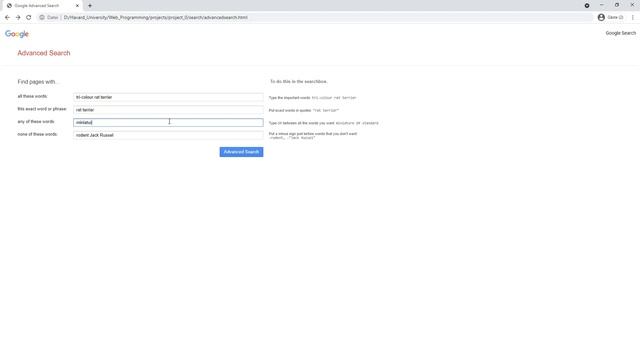Click 'To do this in the searchbox' text
This screenshot has height=360, width=640.
click(x=299, y=82)
